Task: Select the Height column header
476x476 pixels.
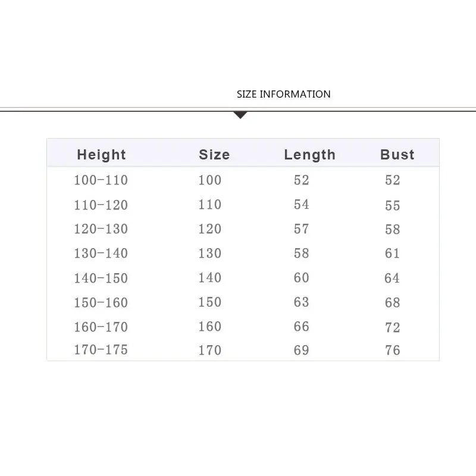Action: [101, 155]
